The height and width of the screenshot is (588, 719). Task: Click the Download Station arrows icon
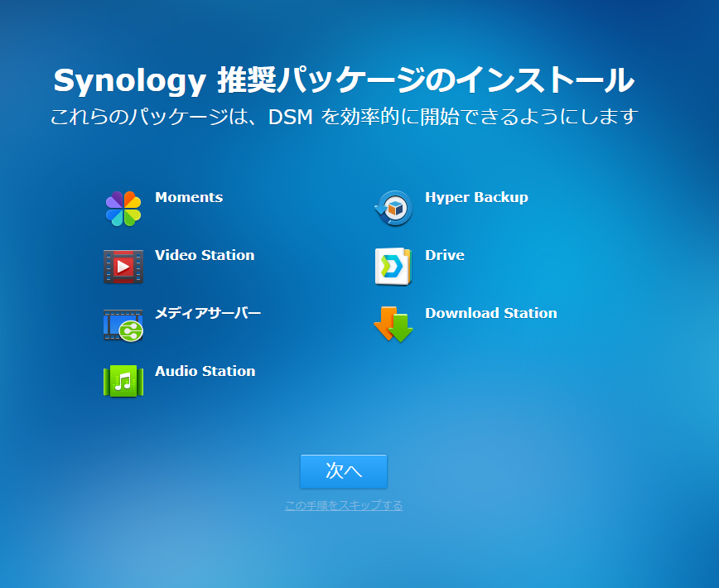coord(393,325)
